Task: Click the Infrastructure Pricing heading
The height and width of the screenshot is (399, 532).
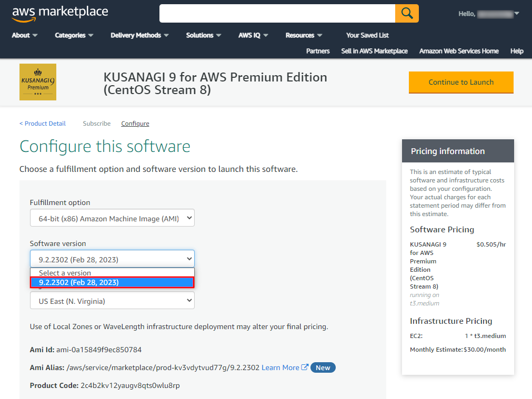Action: click(x=451, y=321)
